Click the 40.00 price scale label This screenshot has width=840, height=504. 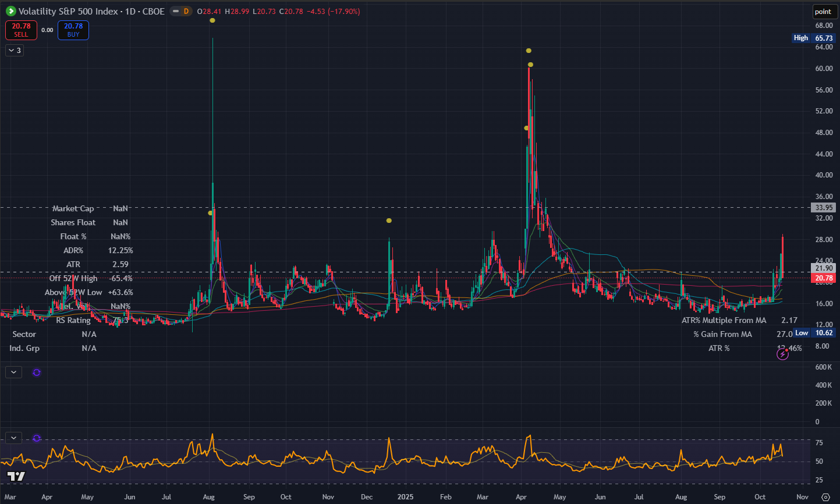(x=824, y=175)
